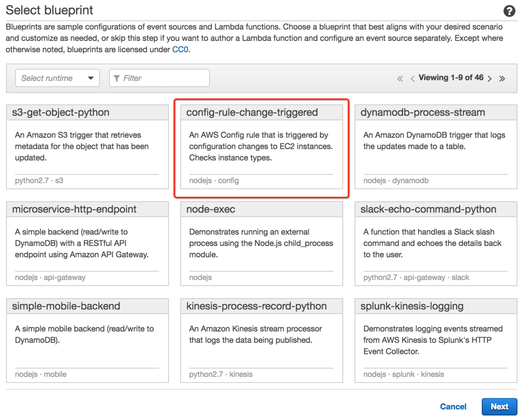525x420 pixels.
Task: Select the config-rule-change-triggered blueprint title
Action: [252, 113]
